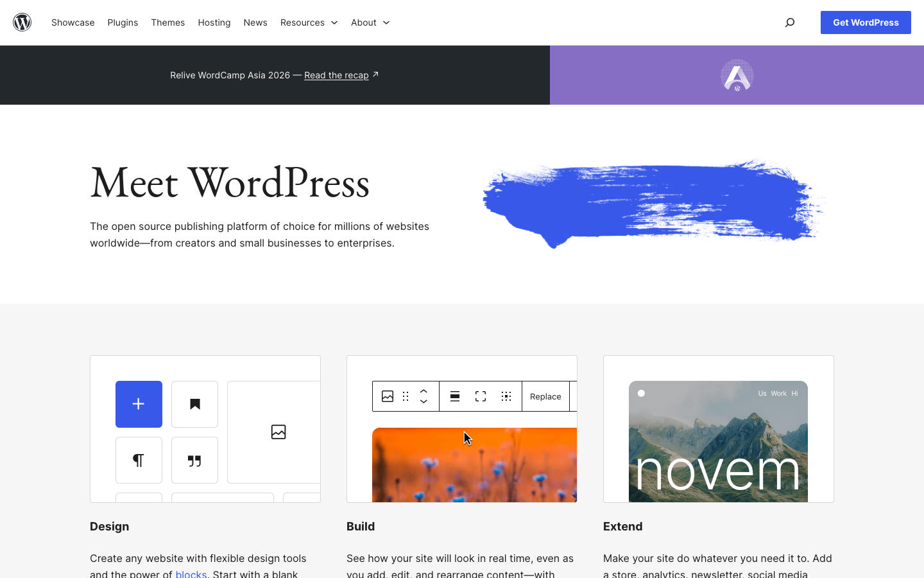Click the image placeholder icon in the Design card
Image resolution: width=924 pixels, height=578 pixels.
(x=278, y=432)
